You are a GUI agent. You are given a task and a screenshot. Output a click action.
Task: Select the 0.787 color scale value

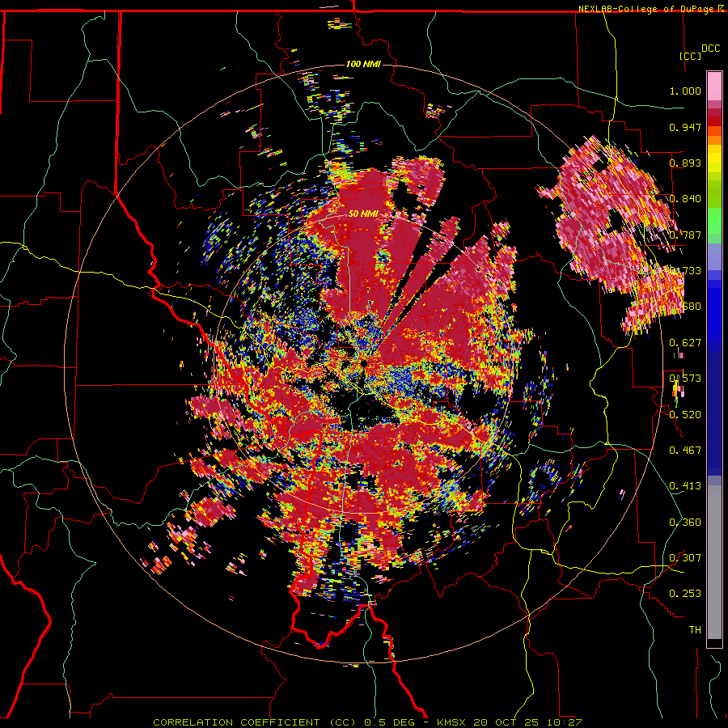click(x=685, y=235)
